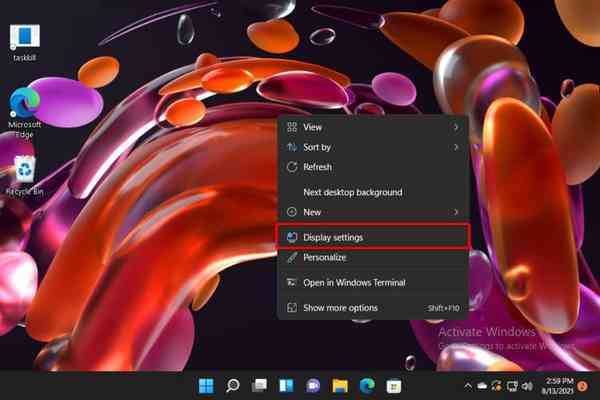This screenshot has width=600, height=400.
Task: Choose Personalize in the context menu
Action: point(372,257)
